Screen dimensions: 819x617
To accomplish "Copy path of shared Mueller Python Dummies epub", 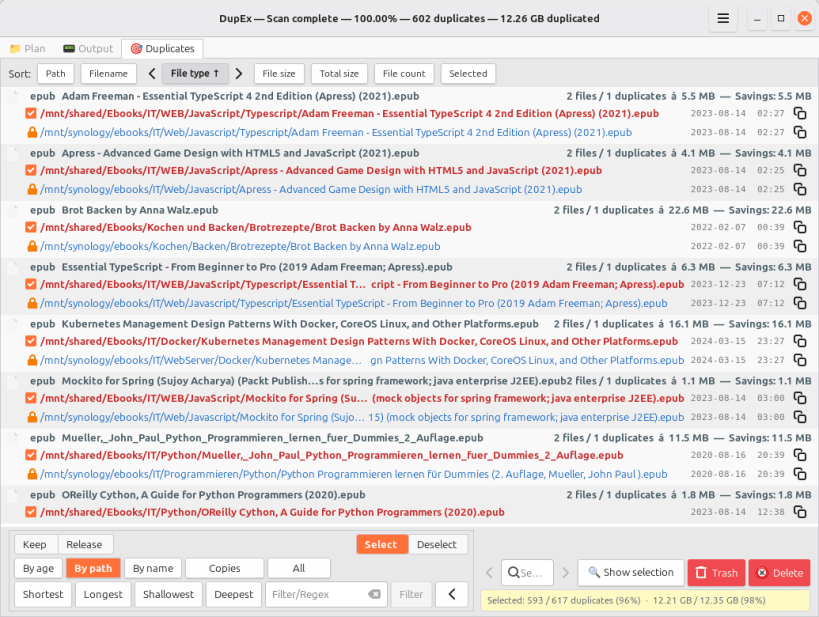I will tap(800, 455).
